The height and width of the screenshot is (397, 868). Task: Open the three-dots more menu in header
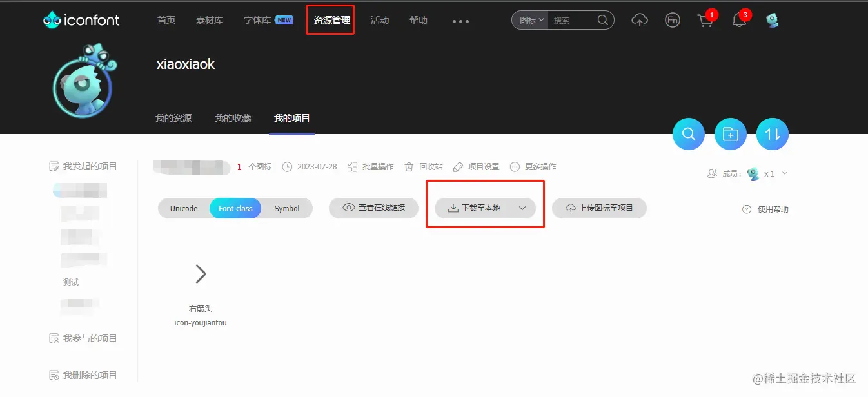click(460, 21)
